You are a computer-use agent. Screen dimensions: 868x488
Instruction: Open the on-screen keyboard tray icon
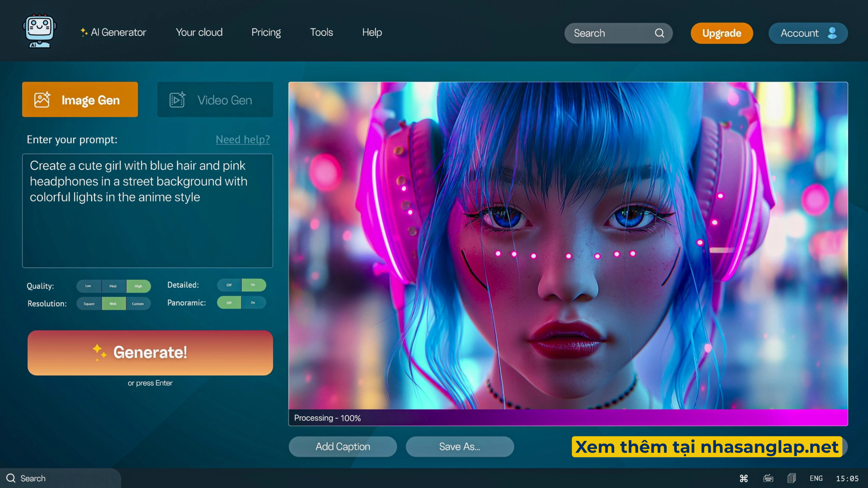tap(768, 478)
